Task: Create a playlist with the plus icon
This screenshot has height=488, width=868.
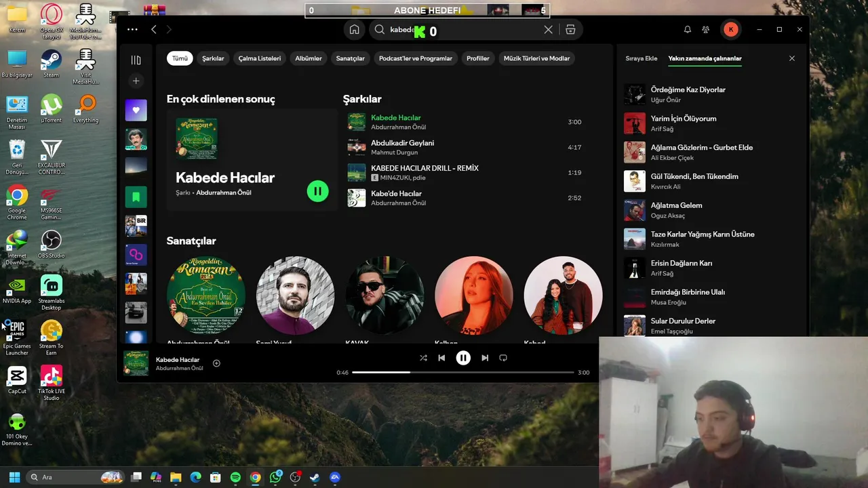Action: (x=136, y=81)
